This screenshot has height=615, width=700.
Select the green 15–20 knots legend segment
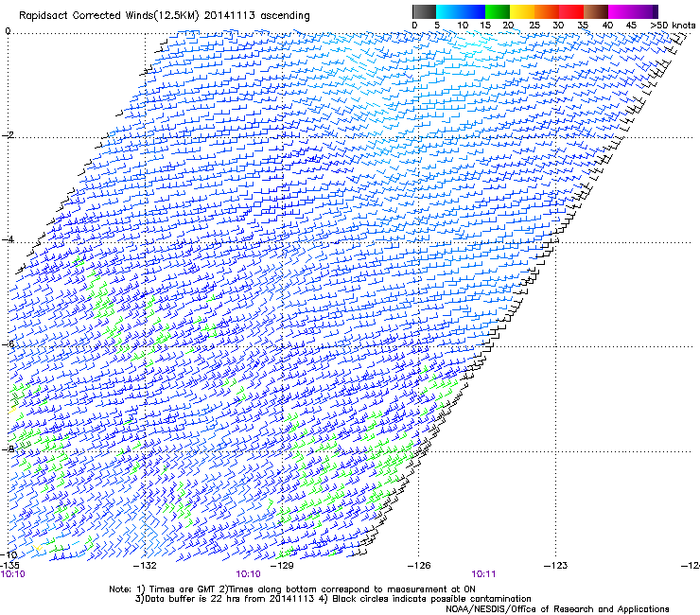coord(498,11)
